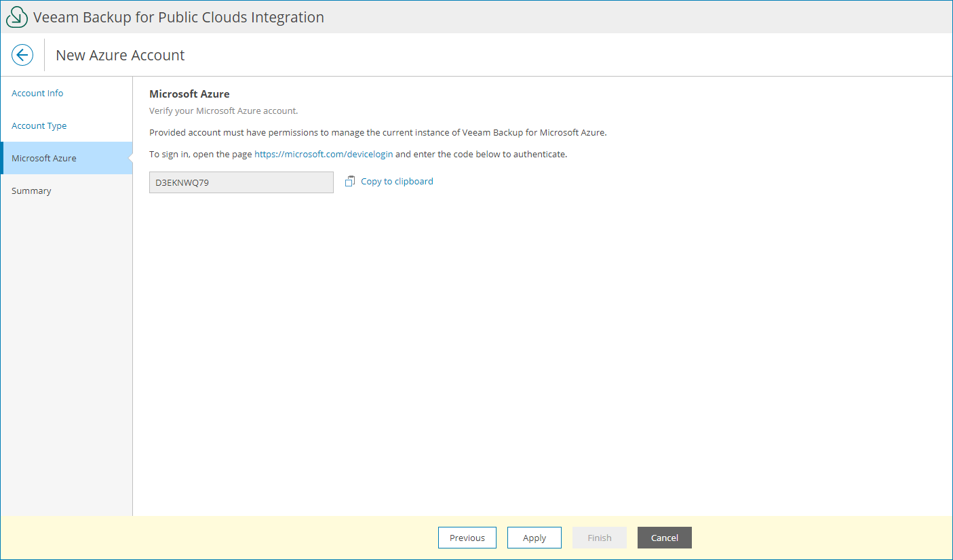Switch to the Account Type step
The image size is (953, 560).
tap(39, 125)
